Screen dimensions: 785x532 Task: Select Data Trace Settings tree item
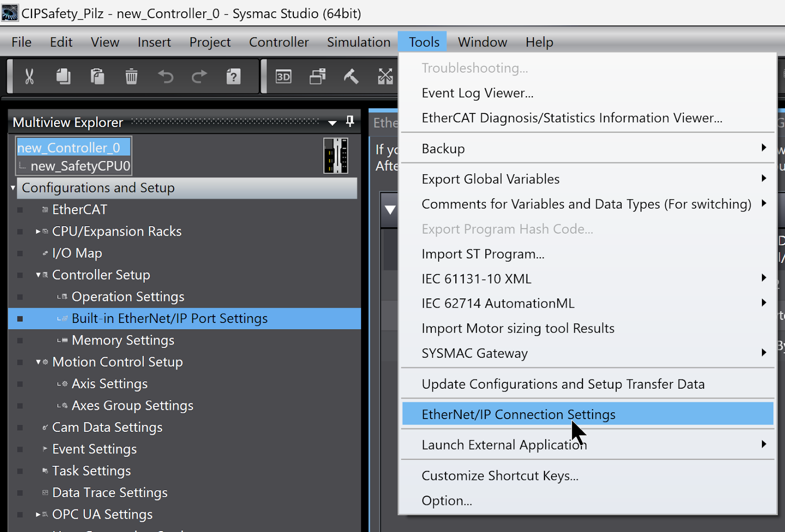click(x=110, y=492)
